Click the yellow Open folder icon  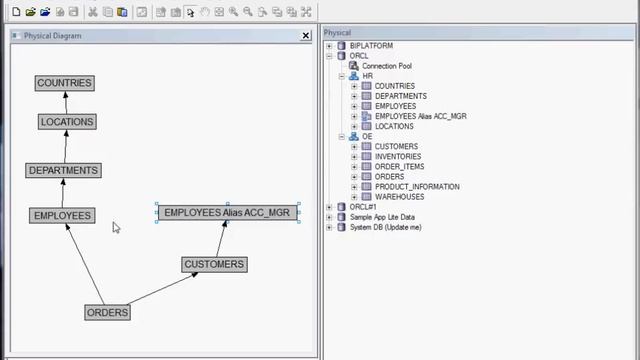tap(31, 12)
